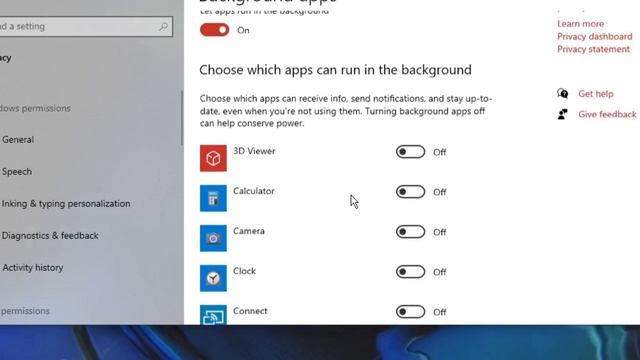
Task: Open General privacy settings
Action: point(18,140)
